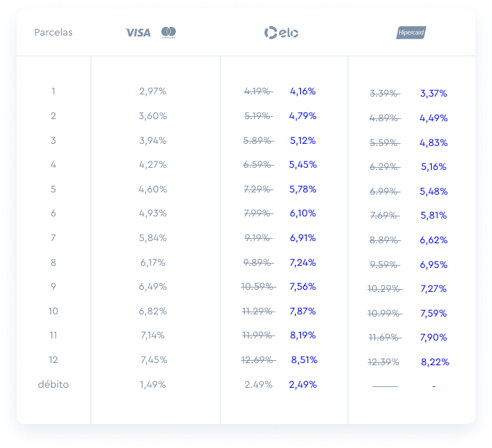Click the crossed-out 3.39% Hipercard rate
Screen dimensions: 492x448
click(384, 94)
